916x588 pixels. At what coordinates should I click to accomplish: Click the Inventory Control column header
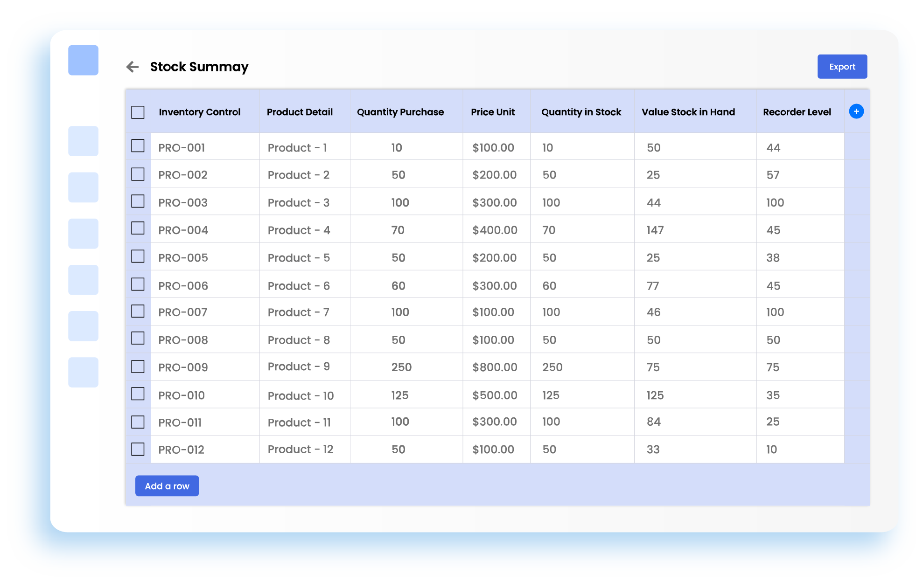click(x=199, y=112)
